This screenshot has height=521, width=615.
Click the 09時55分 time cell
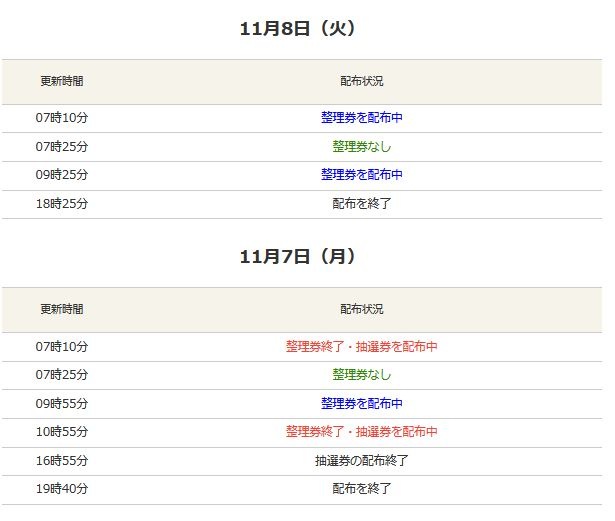[x=62, y=404]
